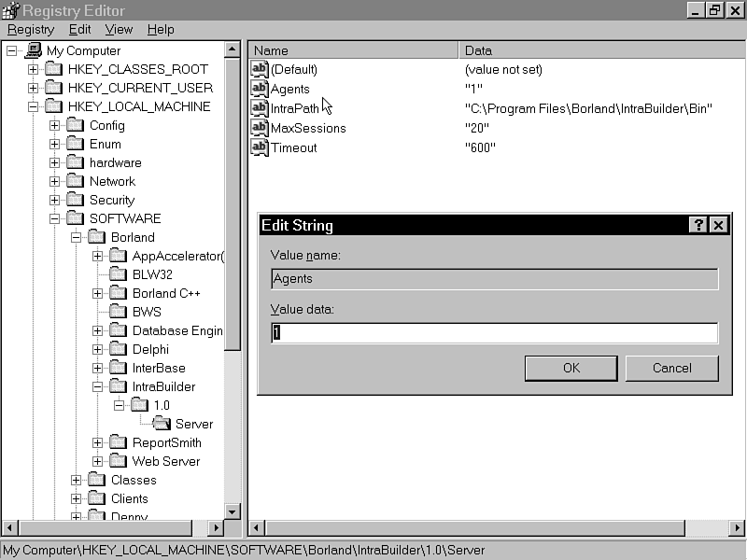Click the string icon beside (Default)

tap(260, 69)
